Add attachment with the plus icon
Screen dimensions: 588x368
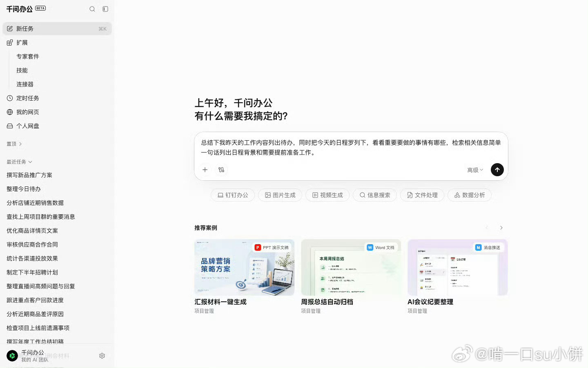tap(205, 170)
